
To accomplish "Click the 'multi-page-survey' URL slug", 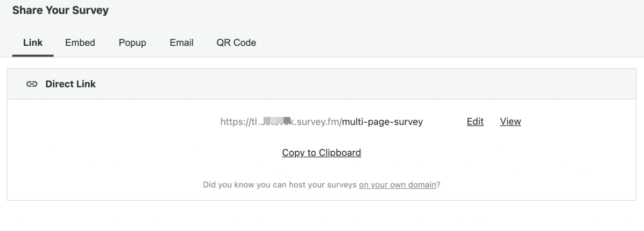I will (x=383, y=122).
